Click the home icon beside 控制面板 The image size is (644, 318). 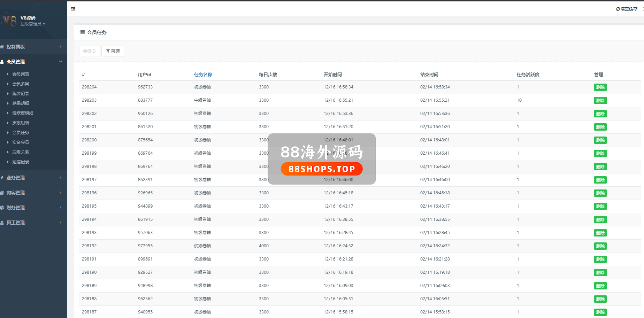coord(2,47)
